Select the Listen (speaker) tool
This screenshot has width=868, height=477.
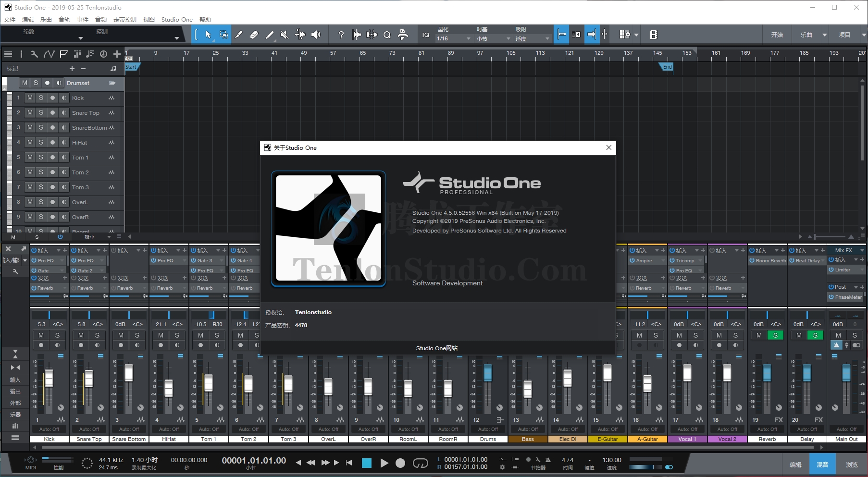point(316,35)
